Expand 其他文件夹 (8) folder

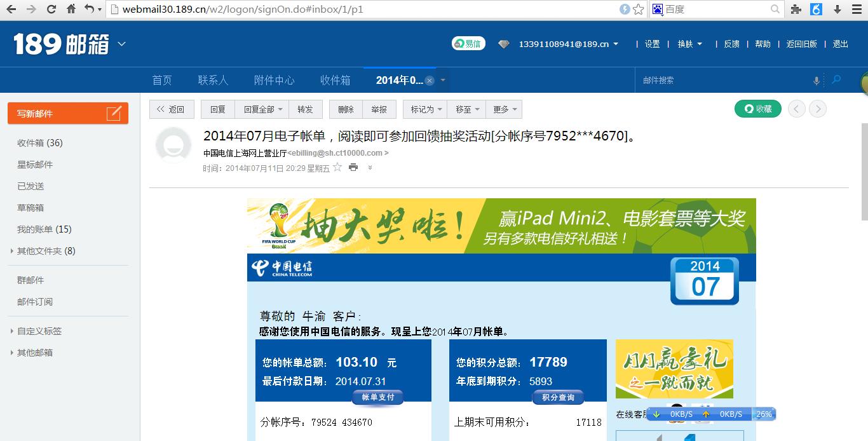click(12, 251)
